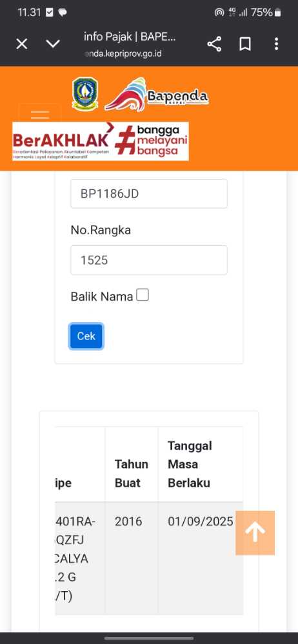
Task: Focus the No.Rangka input field
Action: point(149,260)
